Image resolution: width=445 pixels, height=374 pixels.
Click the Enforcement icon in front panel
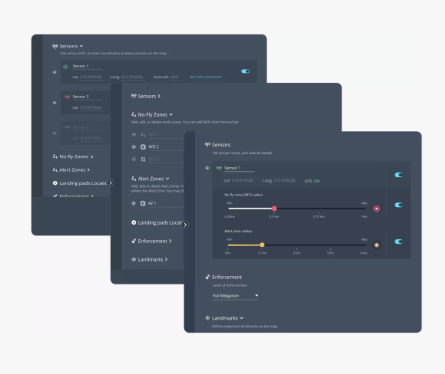[x=207, y=277]
